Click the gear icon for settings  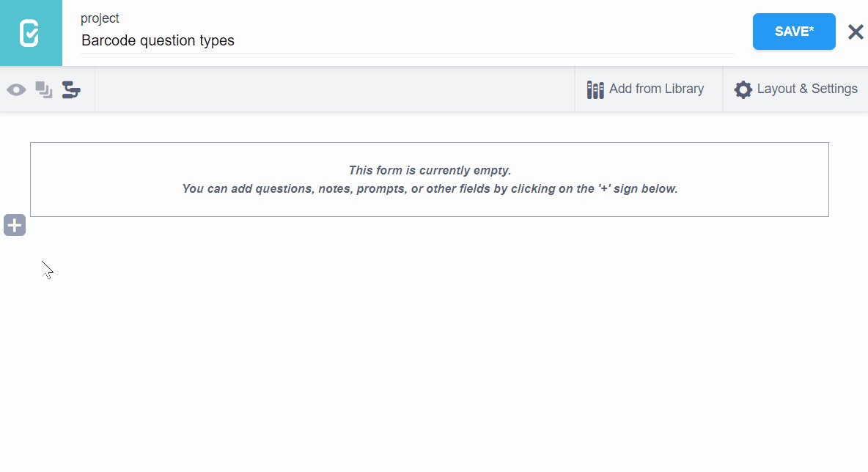[743, 89]
